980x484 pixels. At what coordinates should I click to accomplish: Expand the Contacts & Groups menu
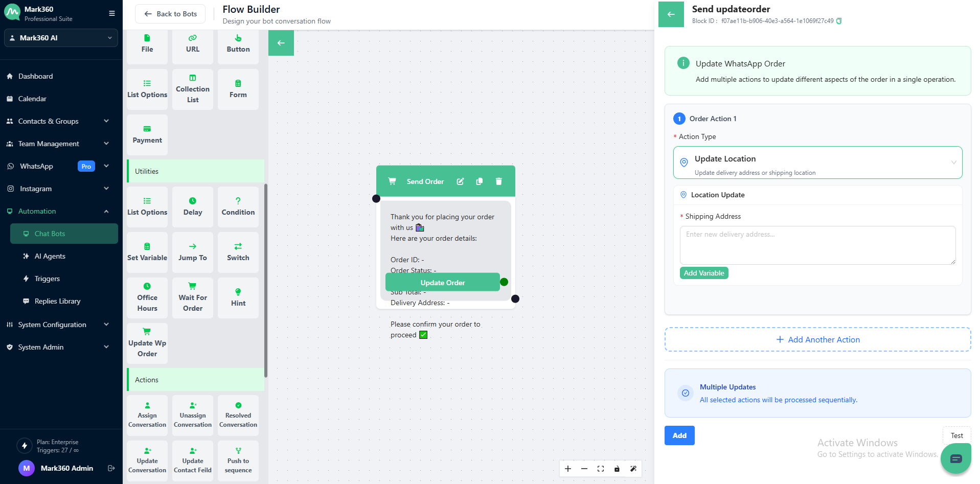57,121
